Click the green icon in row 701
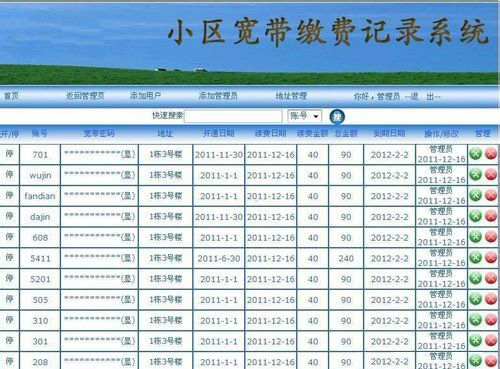The image size is (500, 369). (x=475, y=153)
